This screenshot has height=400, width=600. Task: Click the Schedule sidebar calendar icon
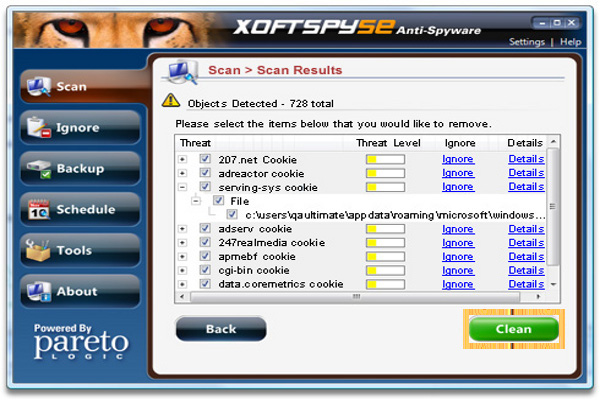pyautogui.click(x=39, y=209)
